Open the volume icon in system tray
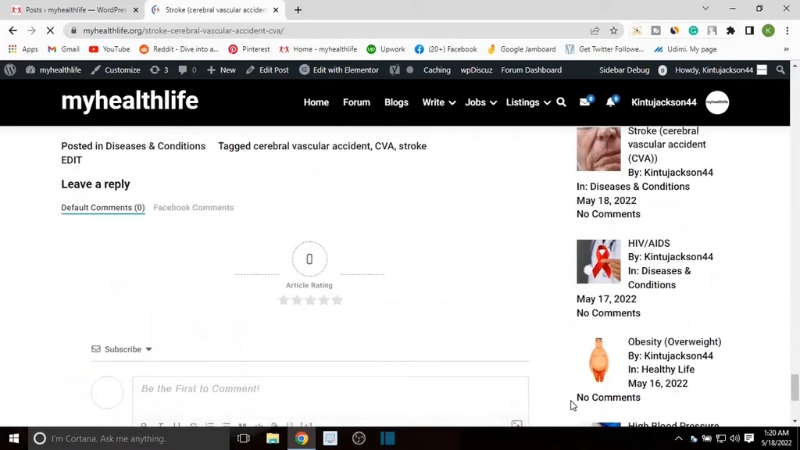 coord(735,438)
